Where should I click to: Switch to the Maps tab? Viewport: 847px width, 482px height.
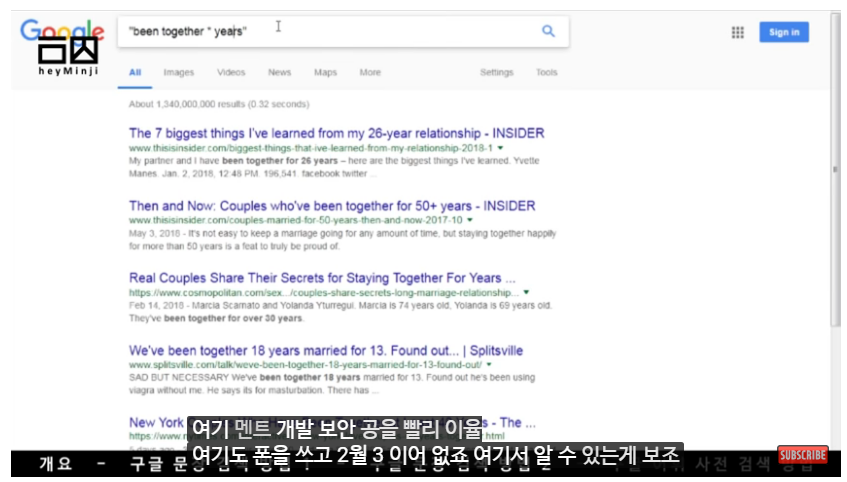325,72
